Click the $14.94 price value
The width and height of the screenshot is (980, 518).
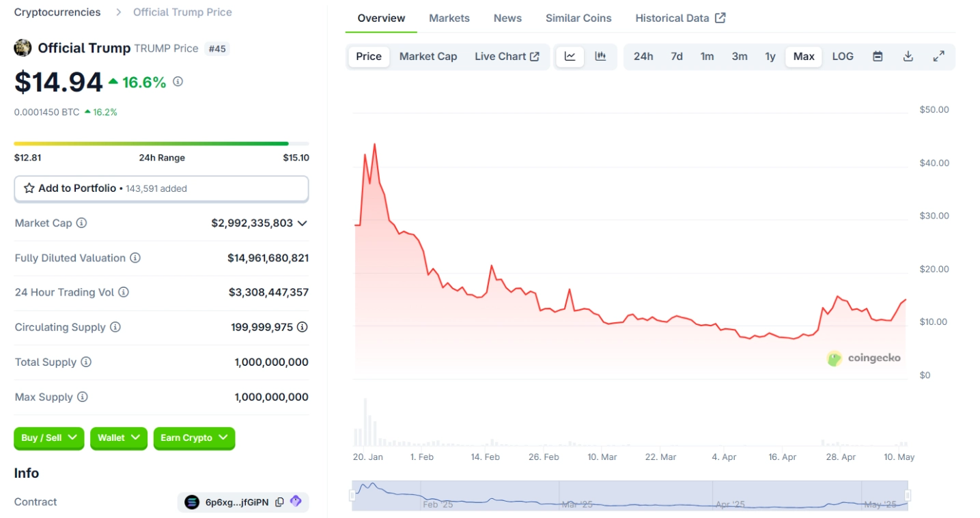(x=59, y=82)
